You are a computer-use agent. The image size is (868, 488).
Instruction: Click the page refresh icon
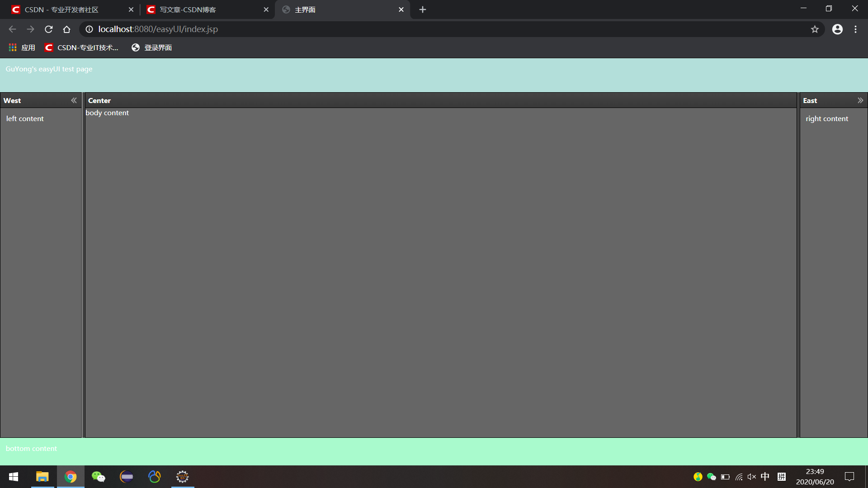(x=48, y=29)
